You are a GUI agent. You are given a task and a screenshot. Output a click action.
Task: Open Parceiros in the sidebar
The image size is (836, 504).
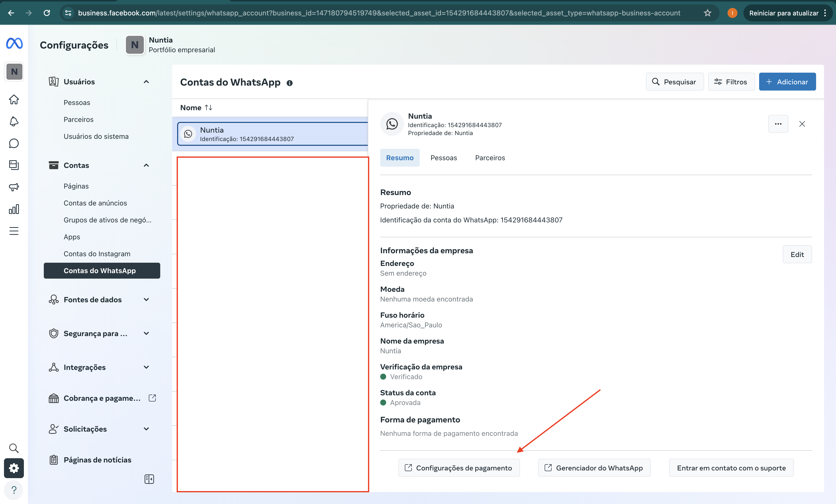point(78,119)
